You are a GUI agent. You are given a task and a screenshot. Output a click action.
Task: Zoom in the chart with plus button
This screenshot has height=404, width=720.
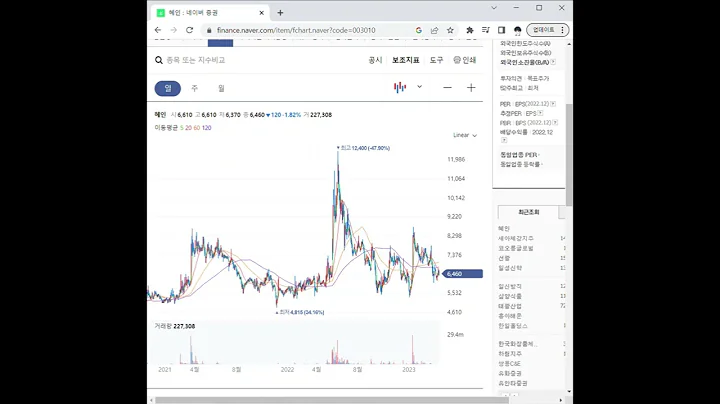(471, 88)
